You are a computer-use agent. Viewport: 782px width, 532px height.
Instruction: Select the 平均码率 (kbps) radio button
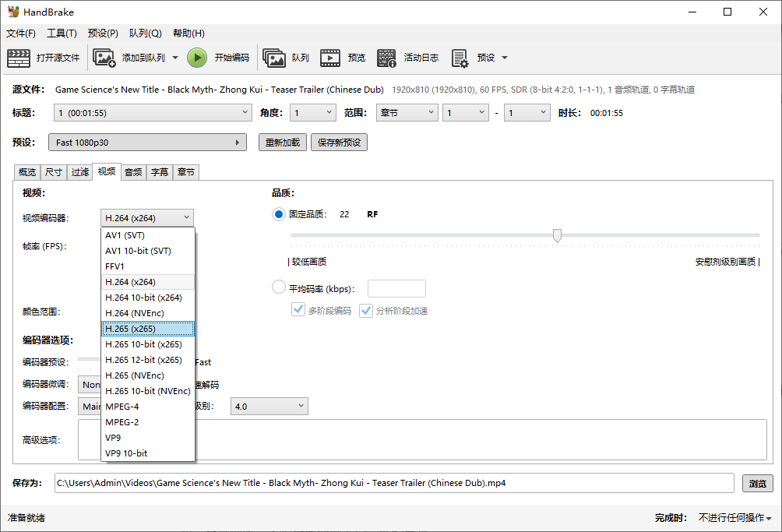coord(279,288)
